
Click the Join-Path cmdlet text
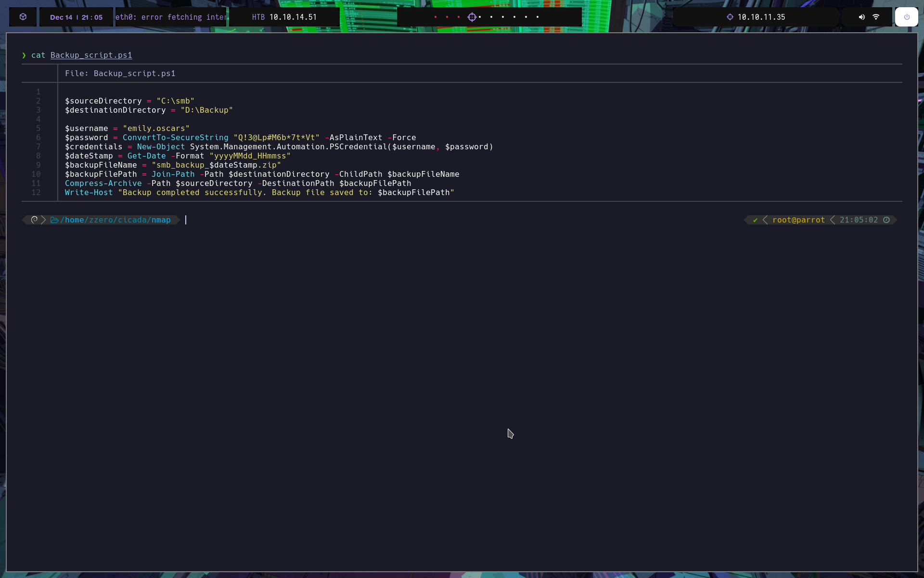pyautogui.click(x=173, y=174)
